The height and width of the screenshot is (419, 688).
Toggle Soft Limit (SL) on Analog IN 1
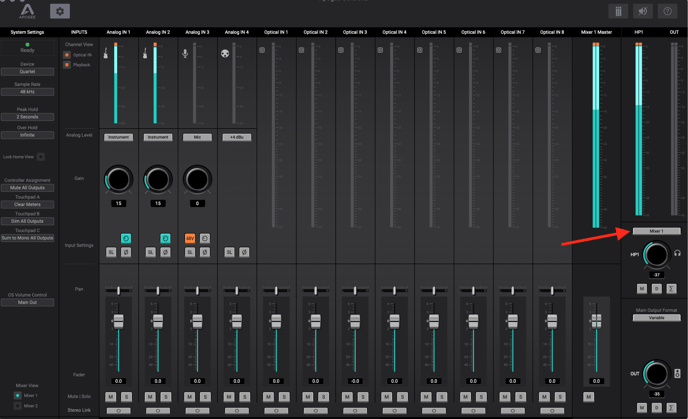pos(111,252)
